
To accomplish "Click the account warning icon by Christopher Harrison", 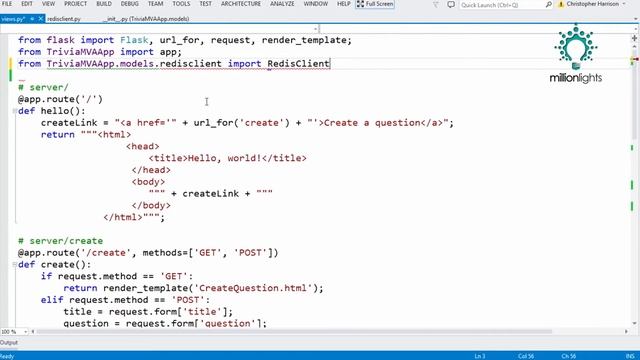I will 561,4.
